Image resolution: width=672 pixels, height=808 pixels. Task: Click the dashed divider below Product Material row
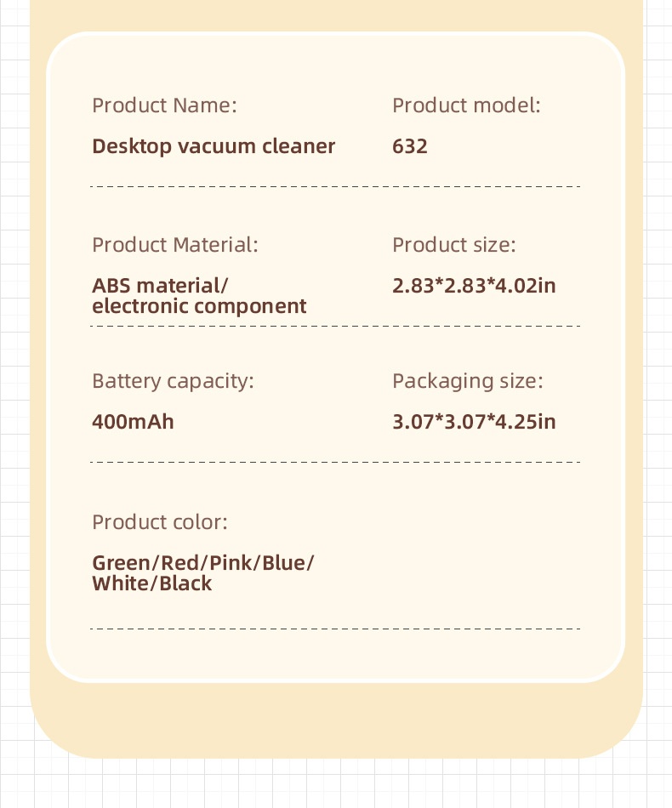point(335,327)
